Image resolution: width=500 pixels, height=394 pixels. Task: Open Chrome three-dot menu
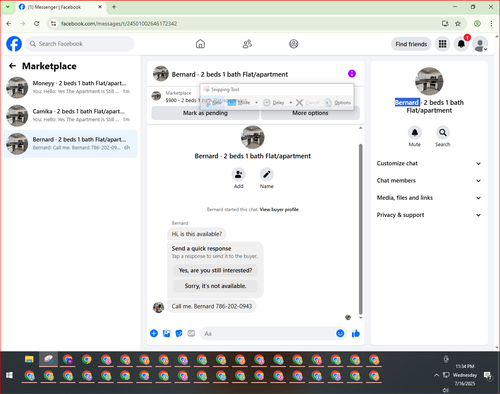(x=491, y=24)
